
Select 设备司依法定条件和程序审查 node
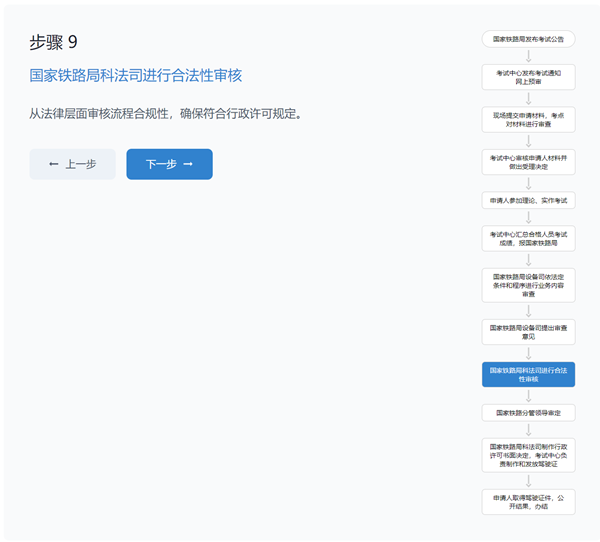point(528,284)
